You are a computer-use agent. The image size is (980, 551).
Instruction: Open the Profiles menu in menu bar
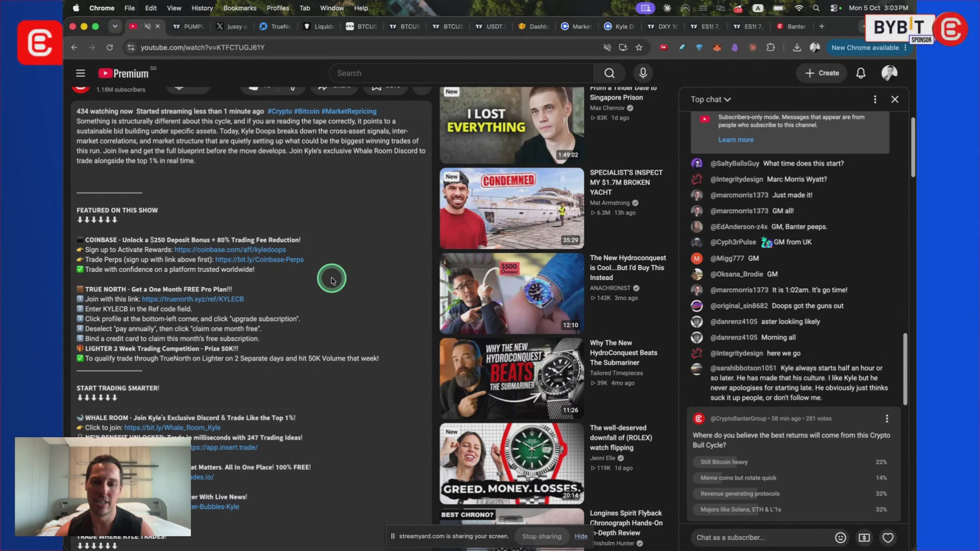click(x=278, y=8)
